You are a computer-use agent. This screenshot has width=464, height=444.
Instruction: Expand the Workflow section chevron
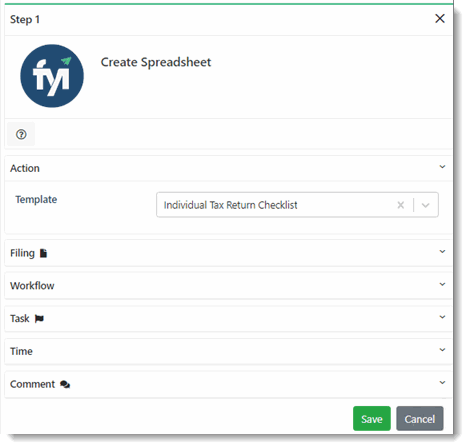point(442,284)
